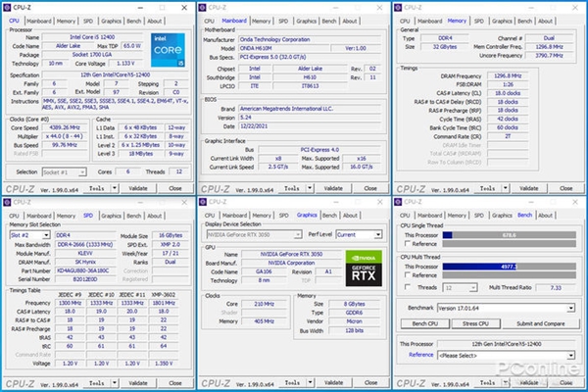Click the This Processor single thread score bar

point(510,235)
